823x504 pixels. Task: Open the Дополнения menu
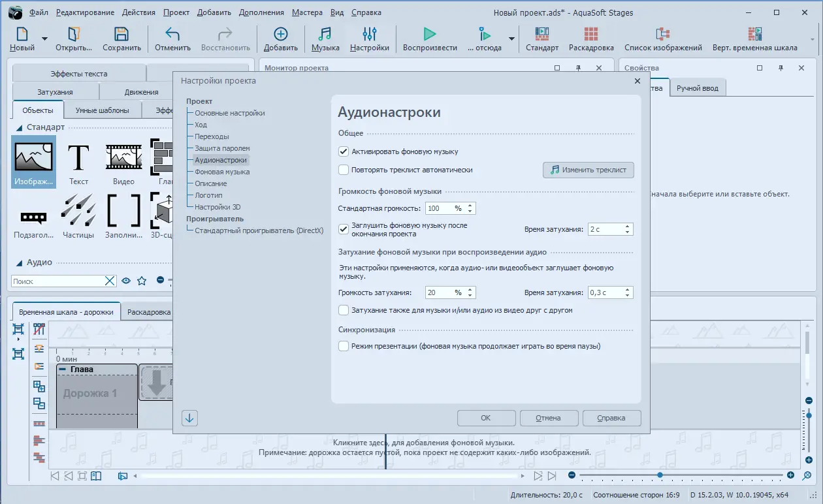(x=261, y=12)
